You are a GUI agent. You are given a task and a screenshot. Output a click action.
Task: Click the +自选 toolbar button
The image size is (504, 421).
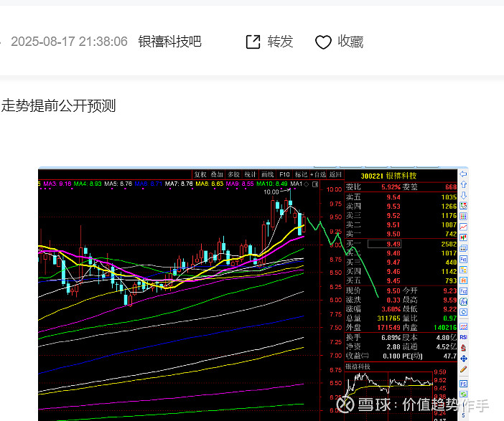tap(318, 175)
